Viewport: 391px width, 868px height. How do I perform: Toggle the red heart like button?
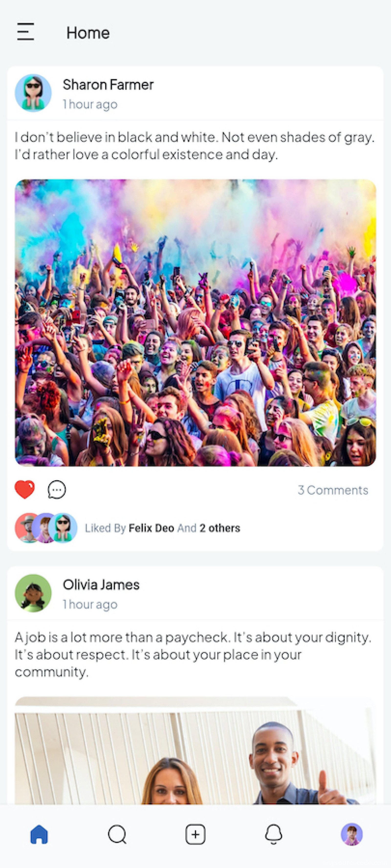coord(25,489)
